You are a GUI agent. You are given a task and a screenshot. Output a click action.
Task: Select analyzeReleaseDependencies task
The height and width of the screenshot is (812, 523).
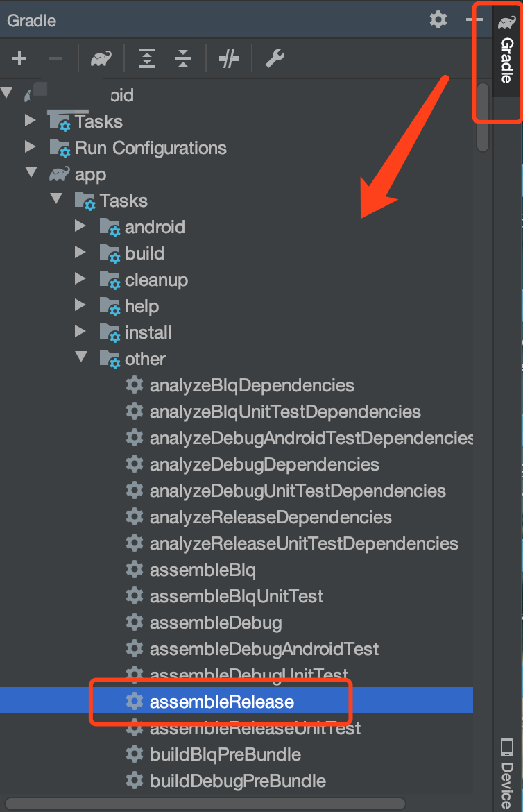[270, 517]
